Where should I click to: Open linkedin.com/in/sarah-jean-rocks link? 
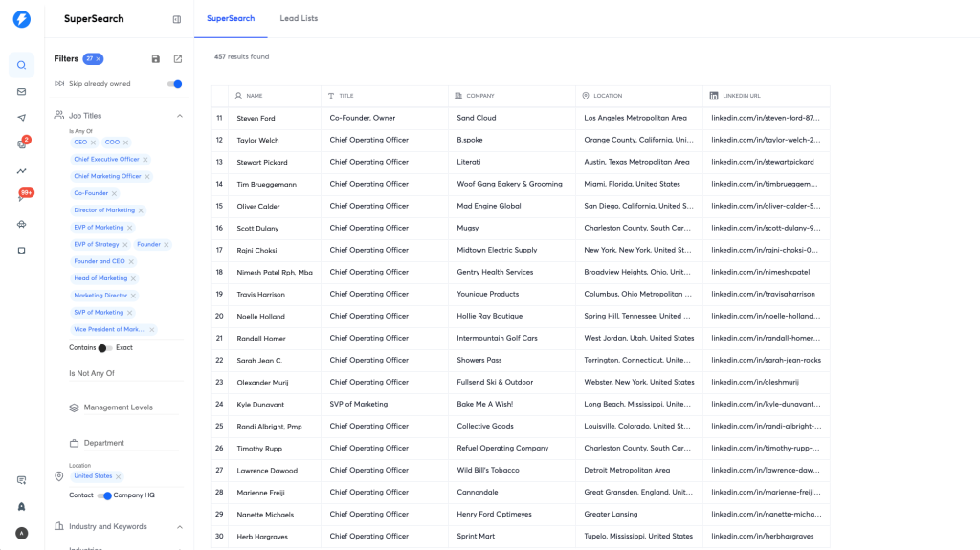[767, 360]
